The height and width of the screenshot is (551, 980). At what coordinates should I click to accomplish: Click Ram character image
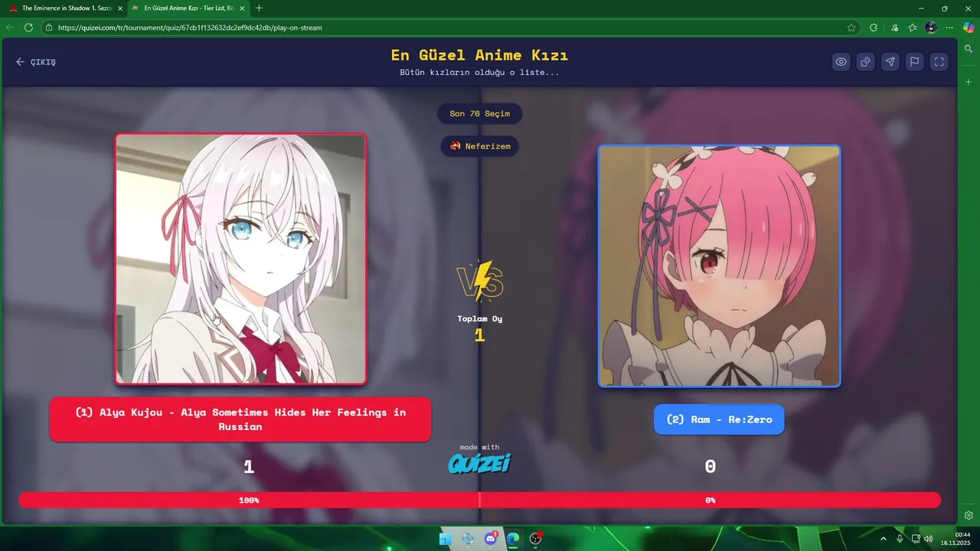pyautogui.click(x=719, y=266)
